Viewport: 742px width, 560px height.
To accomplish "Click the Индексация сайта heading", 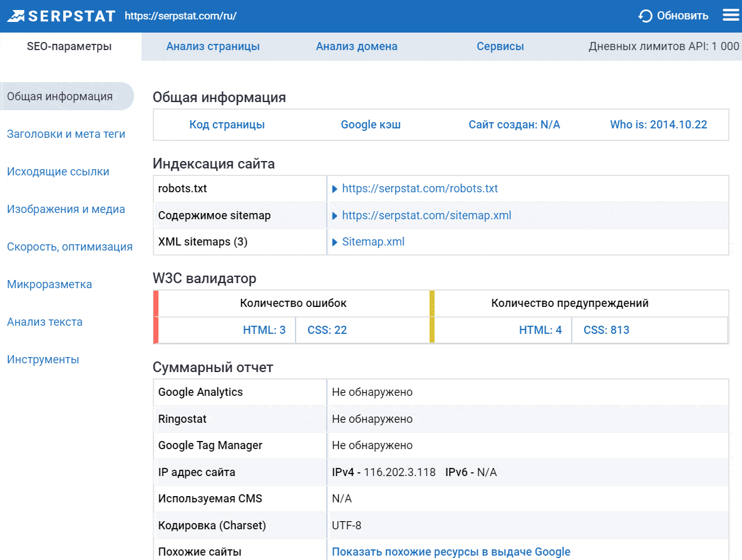I will 214,163.
